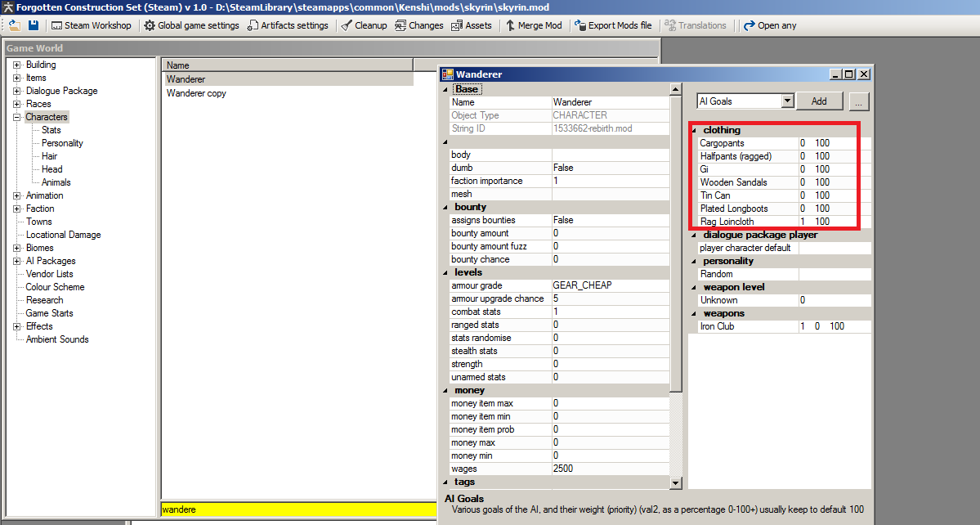Click the armour grade GEAR_CHEAP value
This screenshot has width=980, height=525.
[x=610, y=285]
